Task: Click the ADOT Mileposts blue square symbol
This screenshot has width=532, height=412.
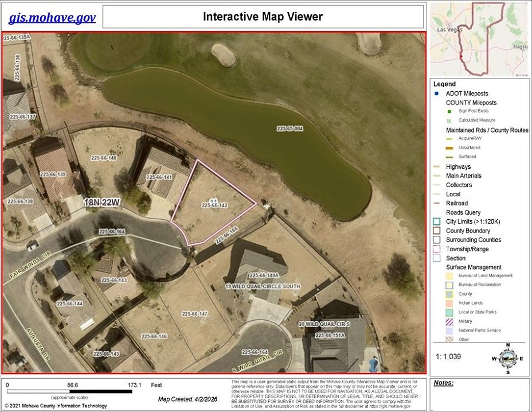Action: point(437,94)
